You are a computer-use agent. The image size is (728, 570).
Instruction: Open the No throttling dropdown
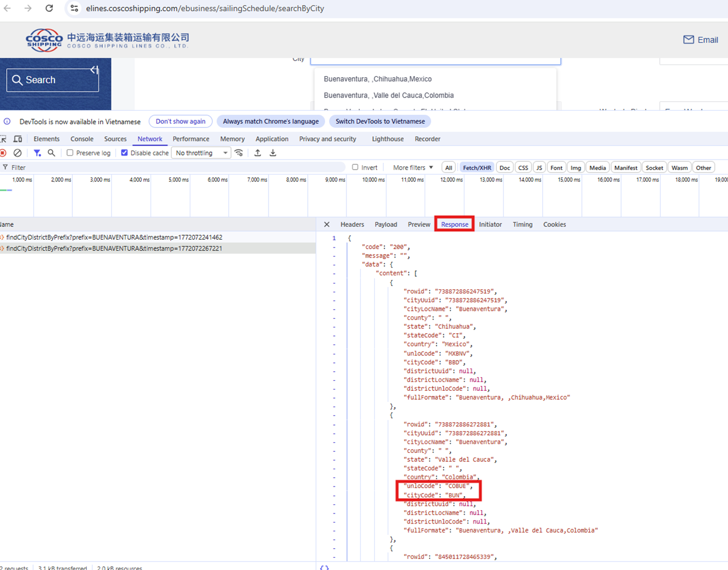click(x=201, y=153)
